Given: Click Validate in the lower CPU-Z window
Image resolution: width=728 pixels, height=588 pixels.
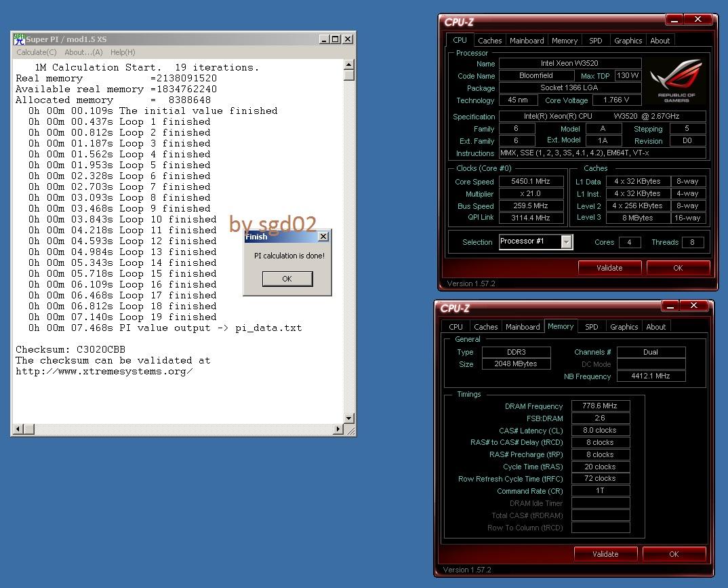Looking at the screenshot, I should [605, 554].
